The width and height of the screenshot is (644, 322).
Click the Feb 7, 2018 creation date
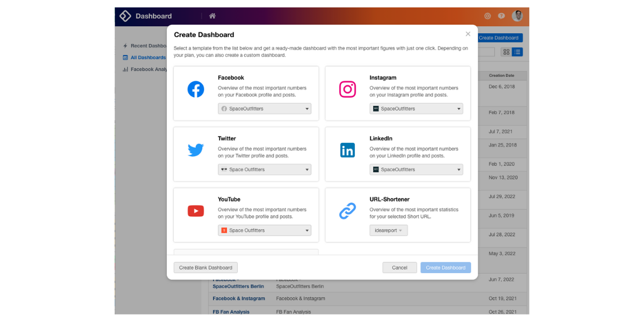[x=501, y=113]
